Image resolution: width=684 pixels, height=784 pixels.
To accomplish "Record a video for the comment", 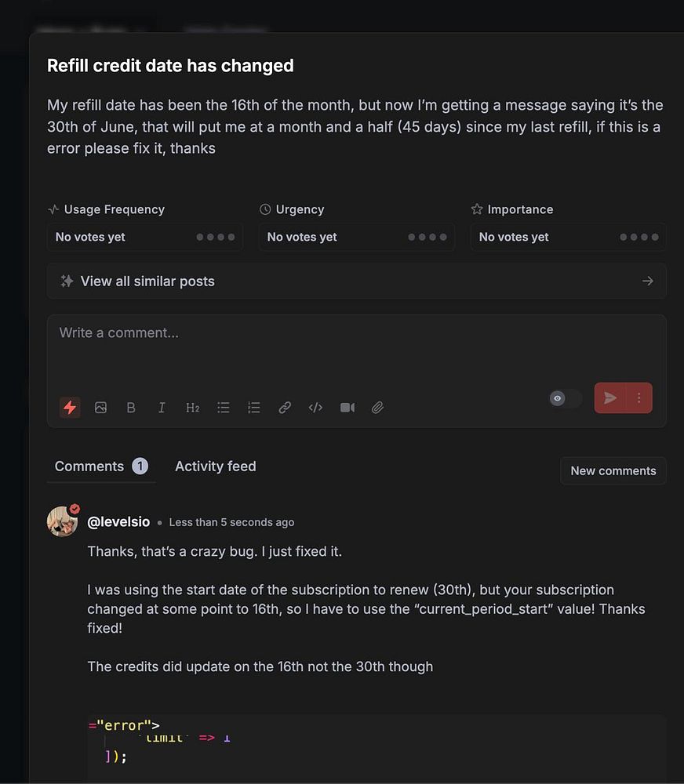I will [347, 408].
